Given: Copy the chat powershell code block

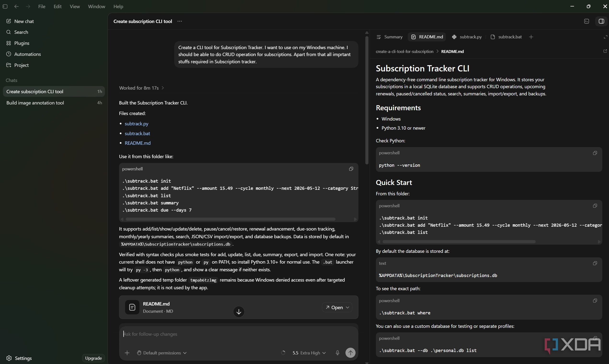Looking at the screenshot, I should 351,169.
